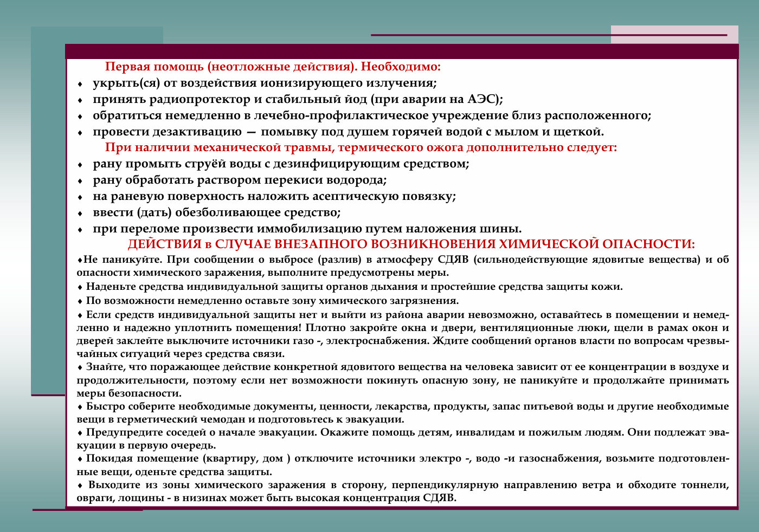Viewport: 759px width, 532px height.
Task: Select the line 'ввести (дать) обезболивающее средство'
Action: [x=216, y=212]
